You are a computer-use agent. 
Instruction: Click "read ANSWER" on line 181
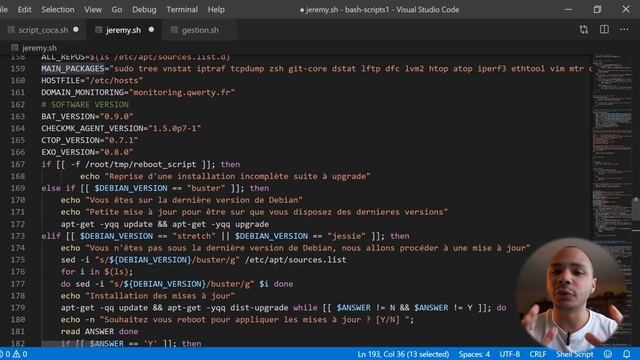(87, 331)
